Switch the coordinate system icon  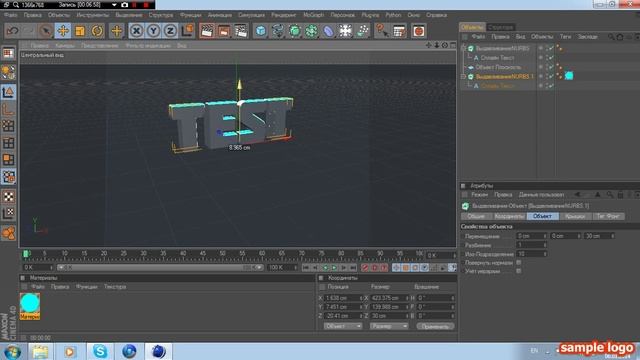point(187,31)
